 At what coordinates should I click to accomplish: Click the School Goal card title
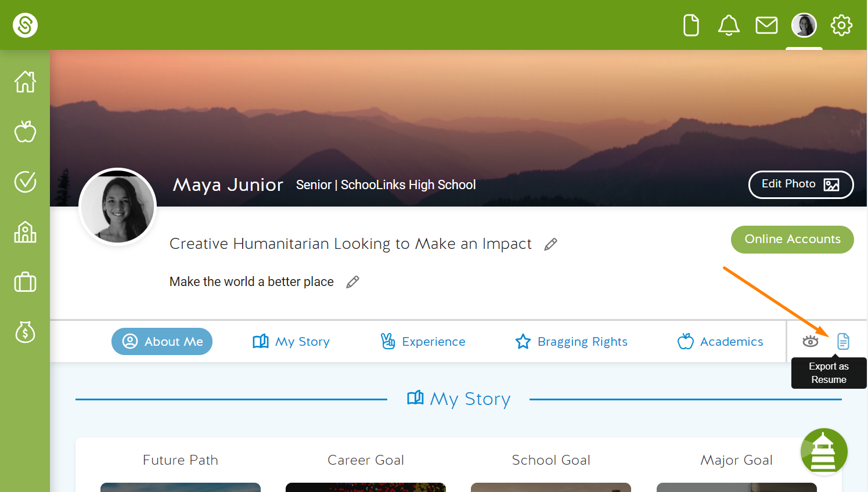coord(551,460)
